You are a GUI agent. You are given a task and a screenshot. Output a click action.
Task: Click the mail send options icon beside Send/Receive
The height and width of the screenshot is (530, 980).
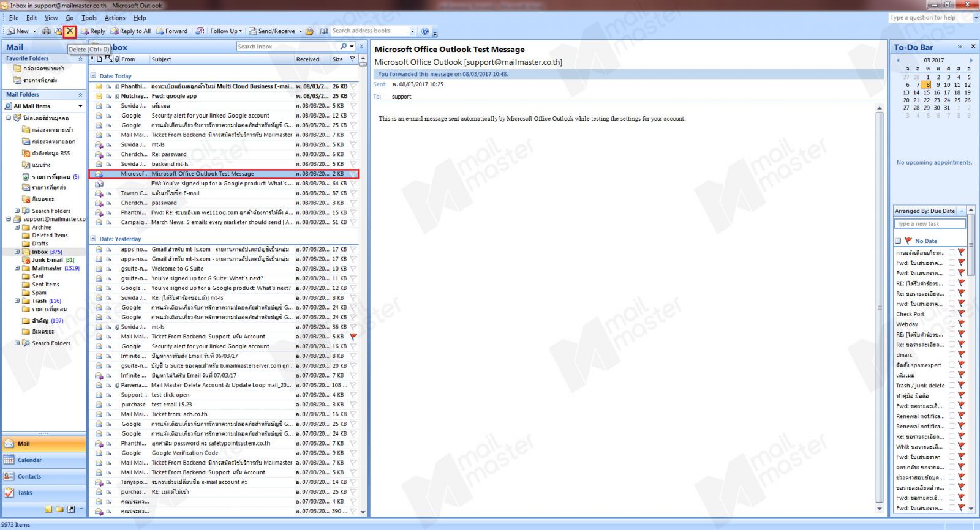pyautogui.click(x=310, y=31)
